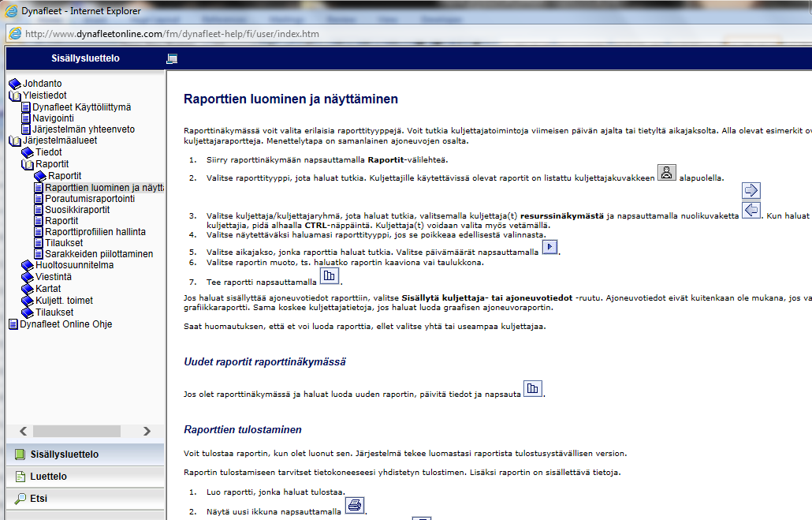
Task: Open Suosikkiraportit page
Action: coord(77,209)
